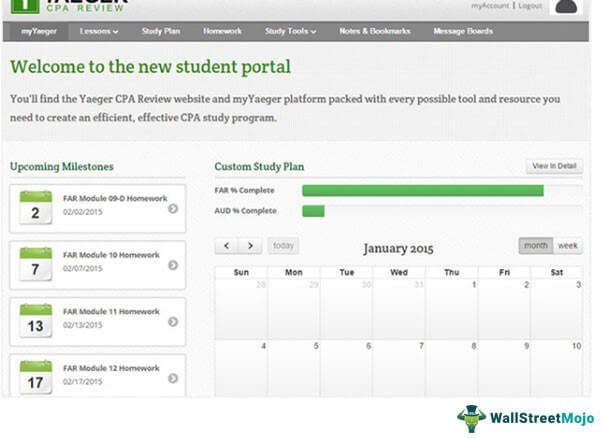Select January 3 in the calendar
Image resolution: width=602 pixels, height=438 pixels.
[557, 309]
